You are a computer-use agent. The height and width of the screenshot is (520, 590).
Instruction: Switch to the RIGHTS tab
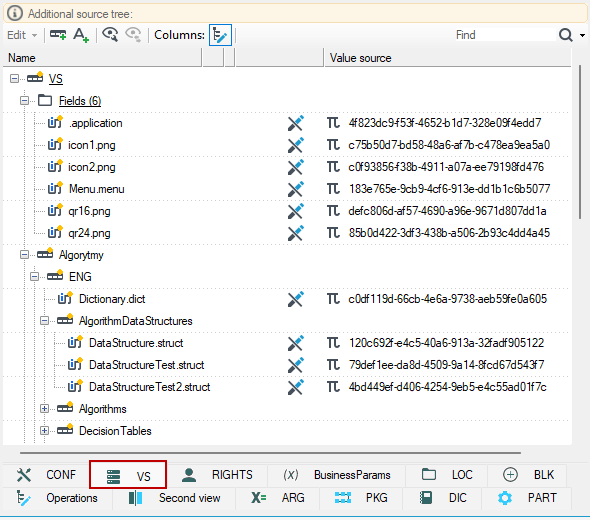(217, 475)
